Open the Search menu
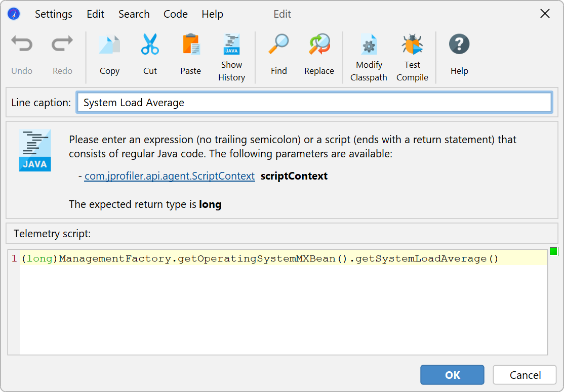Viewport: 564px width, 392px height. click(x=134, y=14)
